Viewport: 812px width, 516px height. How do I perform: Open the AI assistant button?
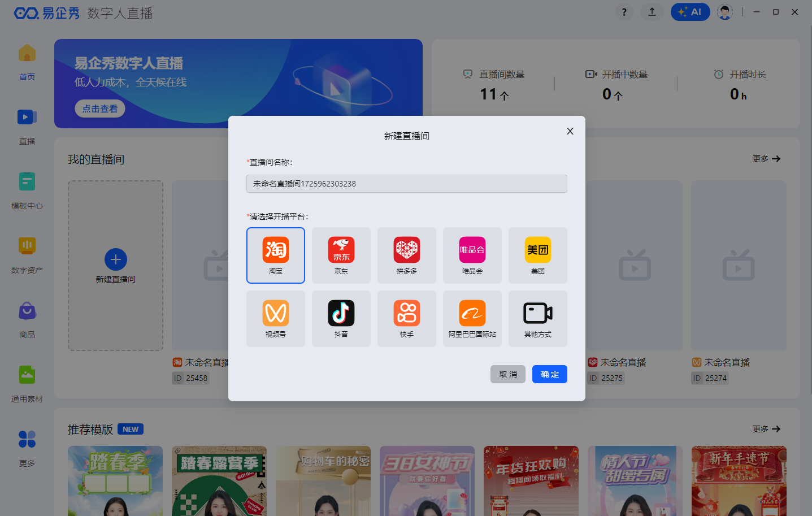[x=691, y=12]
